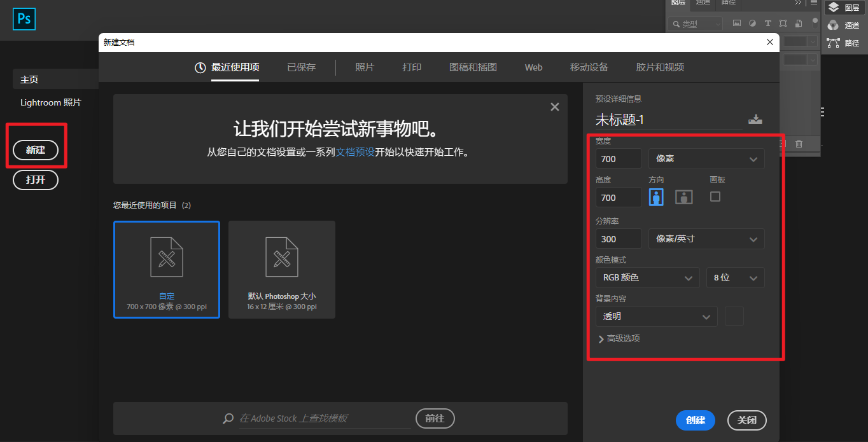Switch to the 照片 tab

[x=365, y=67]
